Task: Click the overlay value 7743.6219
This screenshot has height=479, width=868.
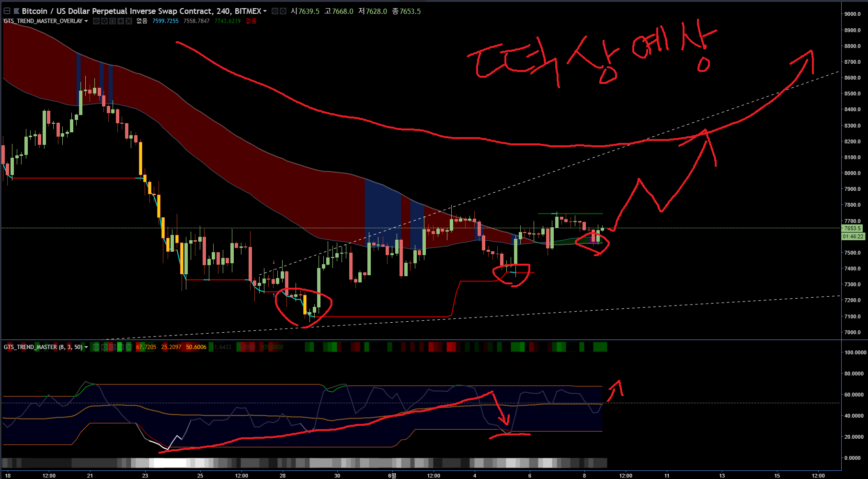Action: point(228,21)
